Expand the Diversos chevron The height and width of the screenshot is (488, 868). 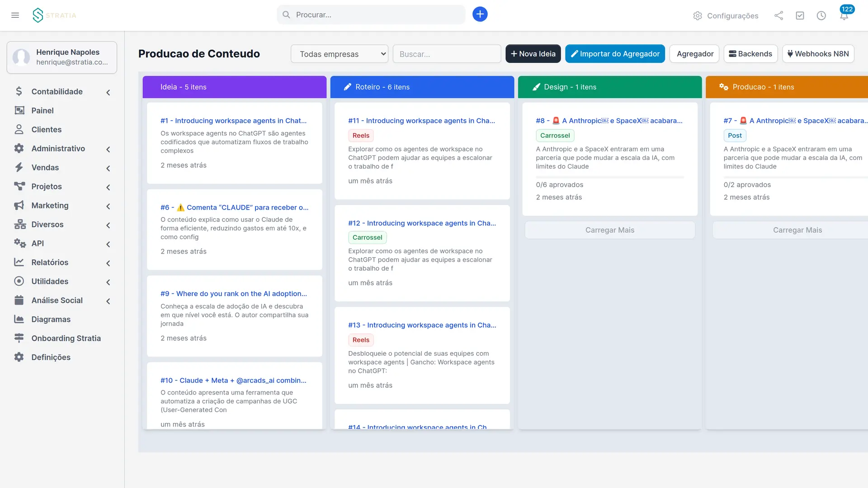108,225
